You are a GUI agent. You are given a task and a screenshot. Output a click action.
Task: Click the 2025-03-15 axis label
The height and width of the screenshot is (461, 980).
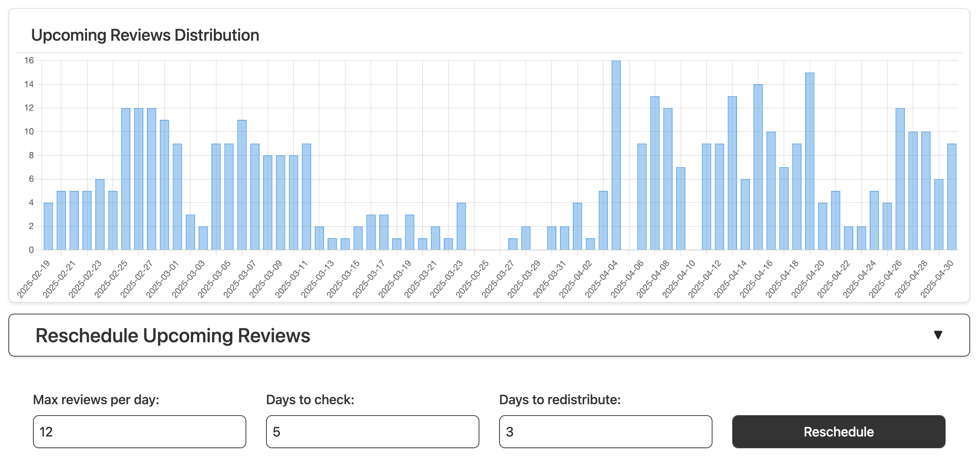(x=343, y=279)
